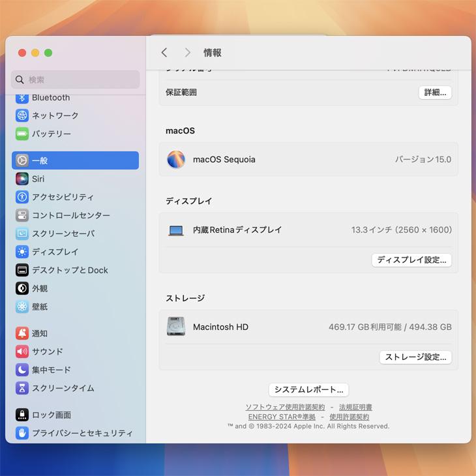Open the ソフトウェア使用許諾契約 link
The width and height of the screenshot is (476, 476).
[285, 407]
